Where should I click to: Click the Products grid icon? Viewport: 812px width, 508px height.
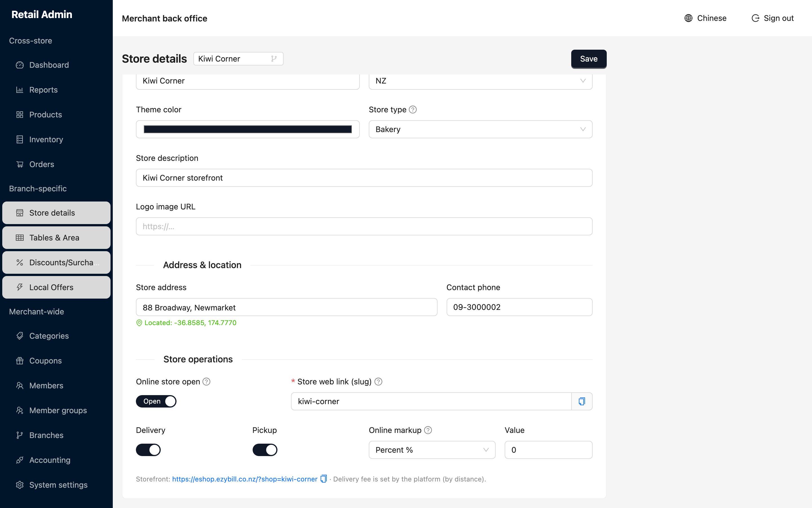(20, 115)
